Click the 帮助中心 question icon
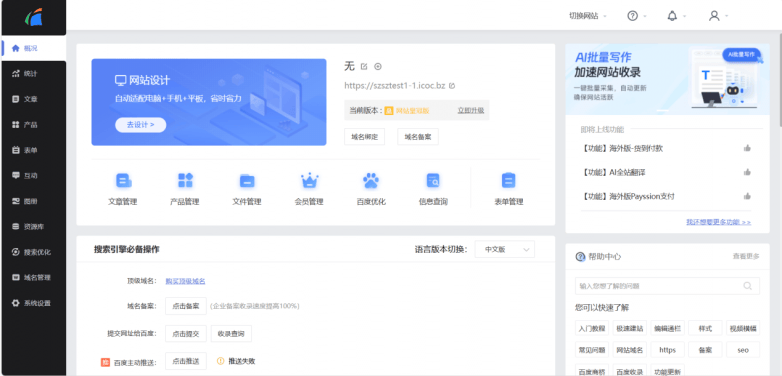The width and height of the screenshot is (782, 376). click(580, 257)
